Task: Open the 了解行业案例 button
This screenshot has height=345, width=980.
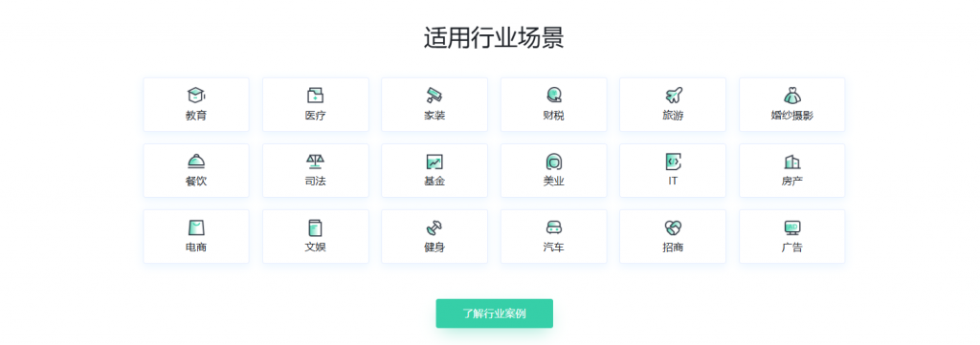Action: click(x=495, y=313)
